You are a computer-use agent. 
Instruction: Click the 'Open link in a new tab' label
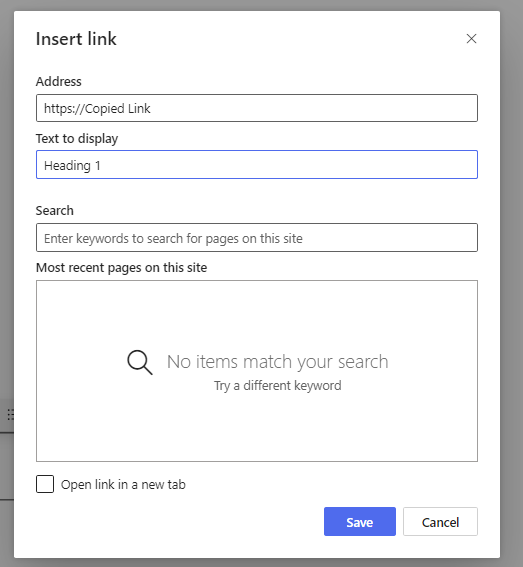123,485
